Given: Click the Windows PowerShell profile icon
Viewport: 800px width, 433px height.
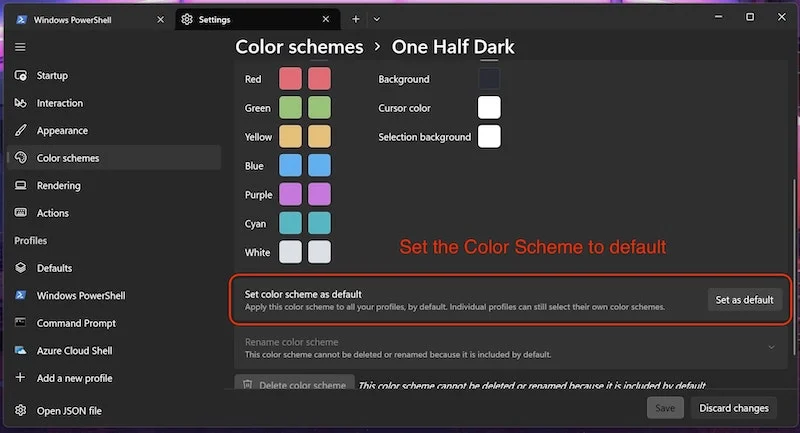Looking at the screenshot, I should (x=20, y=295).
